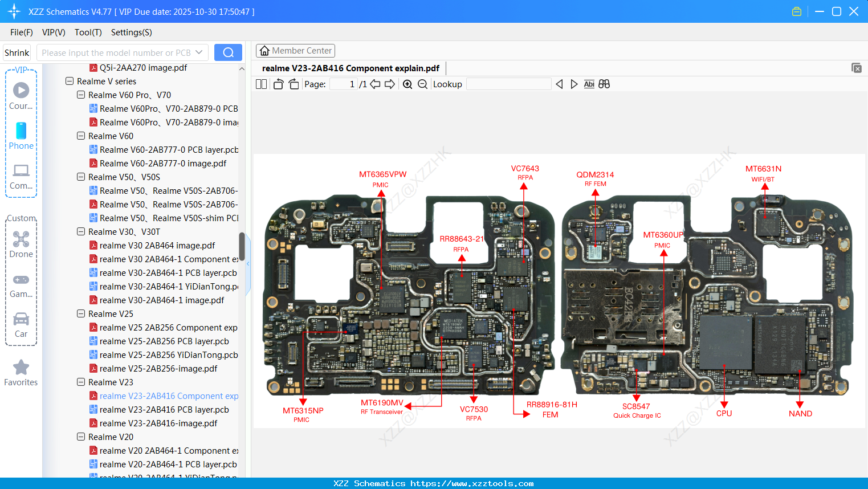Select realme V23-2AB416 Component explain file

point(164,396)
